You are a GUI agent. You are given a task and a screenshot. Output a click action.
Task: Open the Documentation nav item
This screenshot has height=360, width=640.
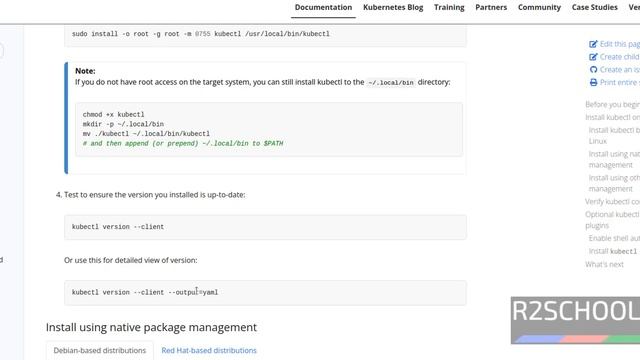323,7
